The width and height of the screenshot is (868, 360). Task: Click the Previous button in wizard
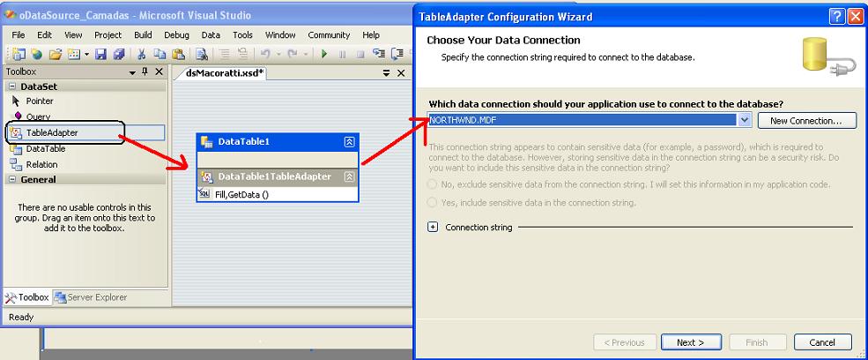625,342
